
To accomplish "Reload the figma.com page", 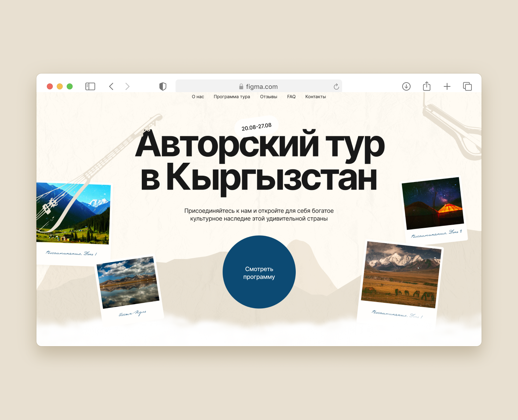I will pos(336,86).
